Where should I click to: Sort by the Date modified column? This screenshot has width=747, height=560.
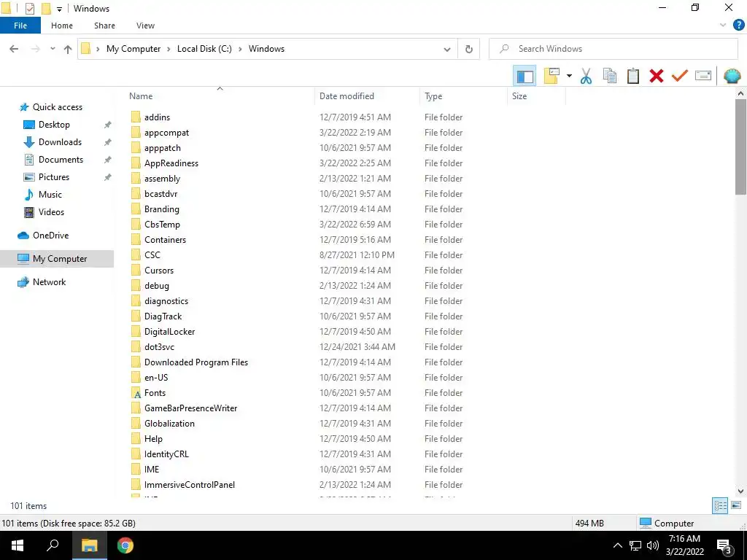(x=347, y=96)
